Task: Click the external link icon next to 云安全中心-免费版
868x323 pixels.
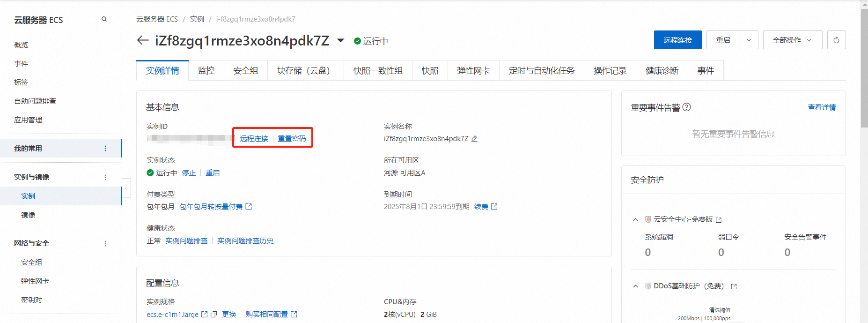Action: click(x=719, y=220)
